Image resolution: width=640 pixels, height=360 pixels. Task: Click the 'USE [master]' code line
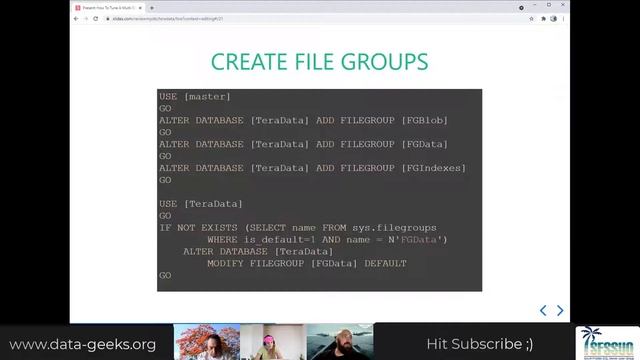(x=195, y=97)
